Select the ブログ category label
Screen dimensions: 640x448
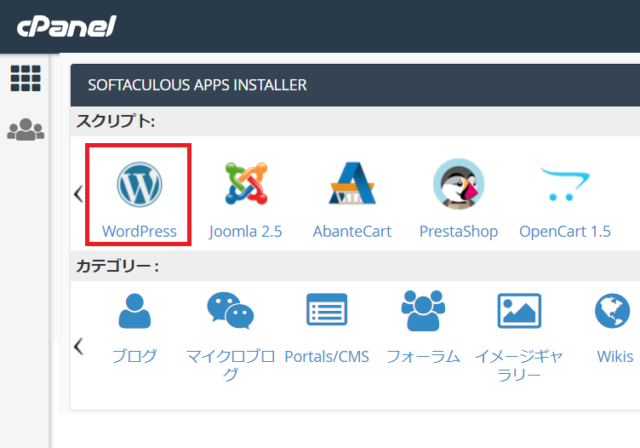click(x=135, y=356)
